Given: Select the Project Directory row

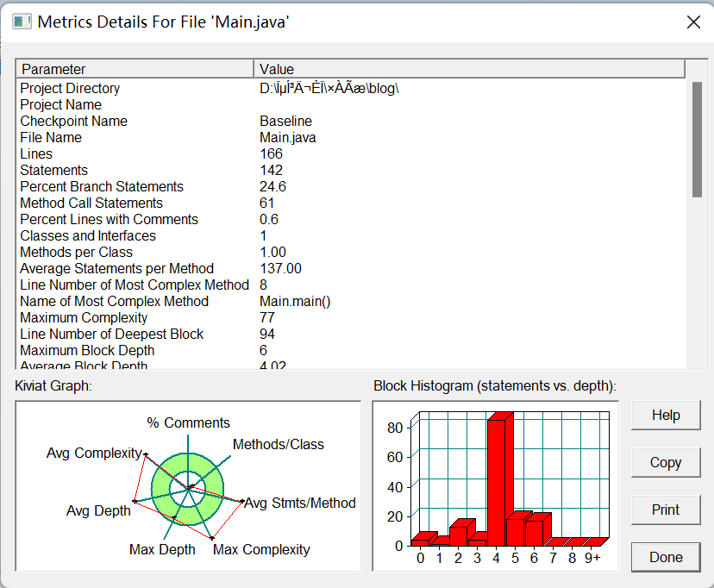Looking at the screenshot, I should point(351,88).
